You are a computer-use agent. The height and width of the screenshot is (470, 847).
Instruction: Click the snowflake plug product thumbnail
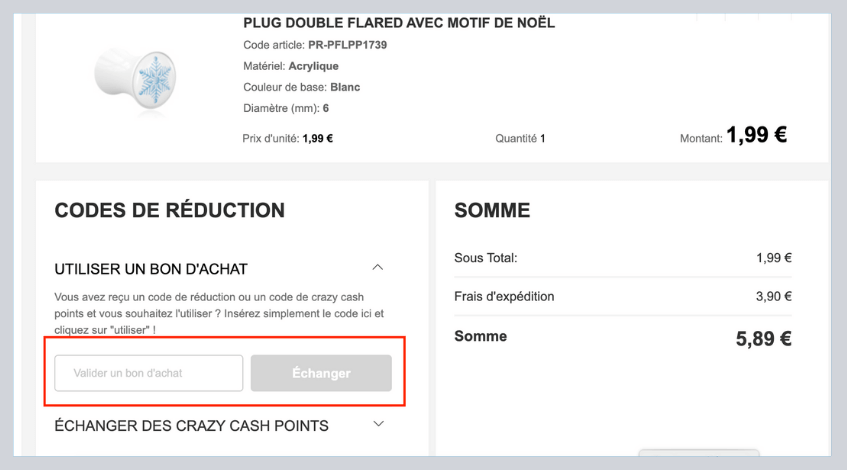(128, 75)
